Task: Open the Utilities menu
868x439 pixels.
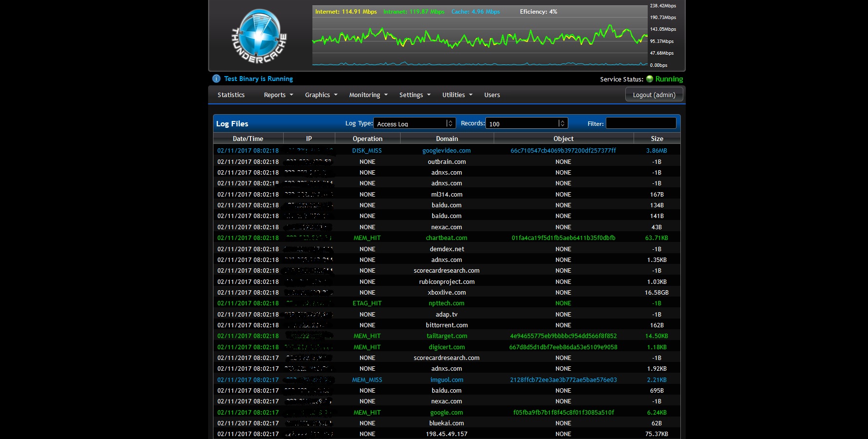Action: point(457,95)
